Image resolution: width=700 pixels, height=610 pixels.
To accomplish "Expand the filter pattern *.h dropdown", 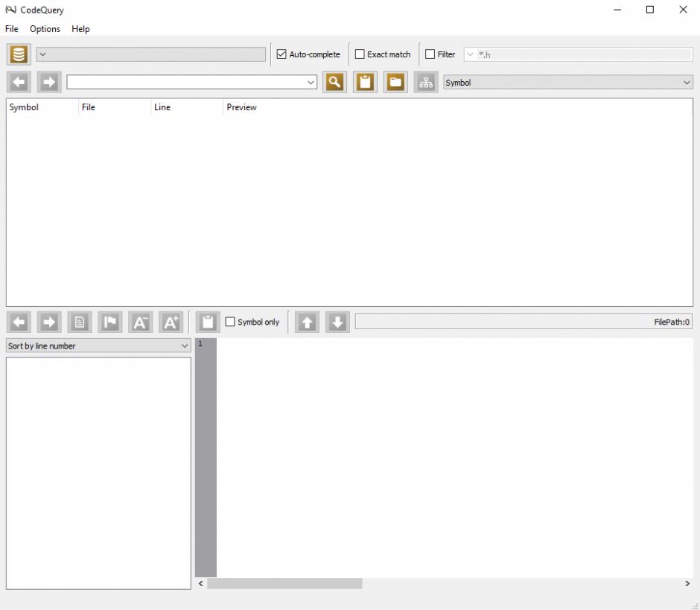I will pos(578,54).
